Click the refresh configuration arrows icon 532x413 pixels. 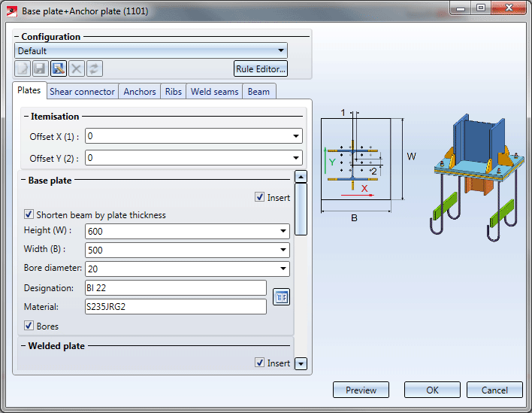click(x=95, y=68)
